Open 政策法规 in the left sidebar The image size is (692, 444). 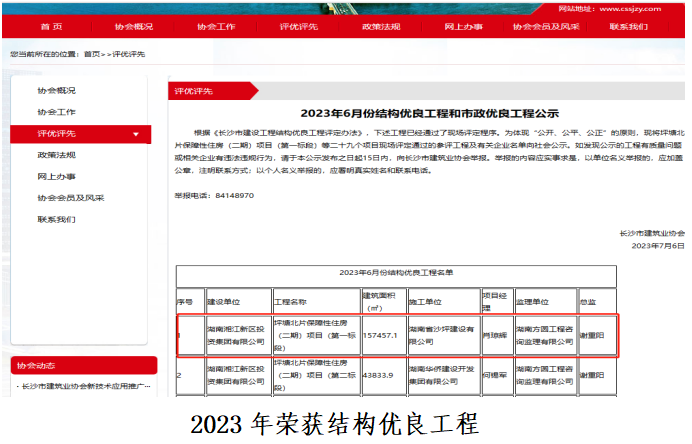56,155
